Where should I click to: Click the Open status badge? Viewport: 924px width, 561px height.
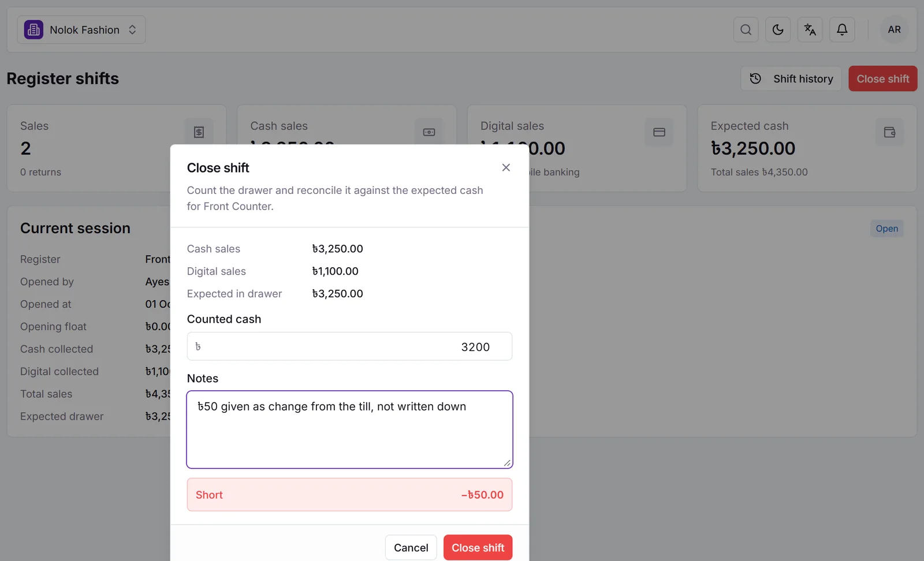pyautogui.click(x=886, y=229)
